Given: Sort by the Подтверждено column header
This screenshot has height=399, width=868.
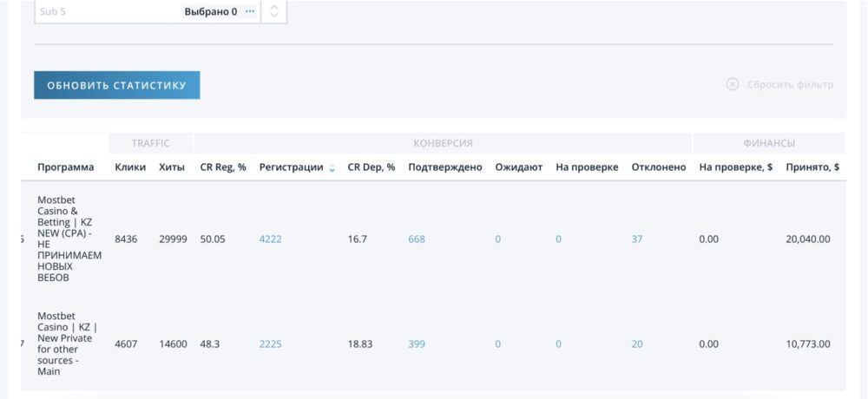Looking at the screenshot, I should click(x=444, y=167).
